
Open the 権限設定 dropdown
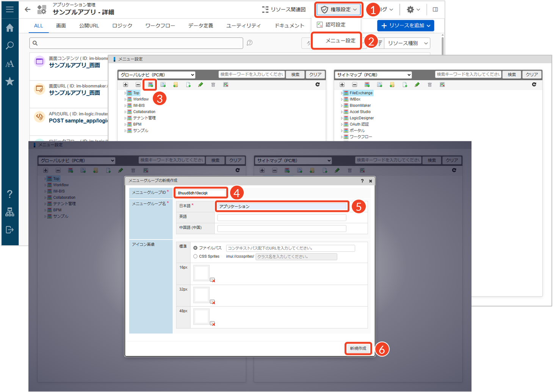pyautogui.click(x=338, y=9)
